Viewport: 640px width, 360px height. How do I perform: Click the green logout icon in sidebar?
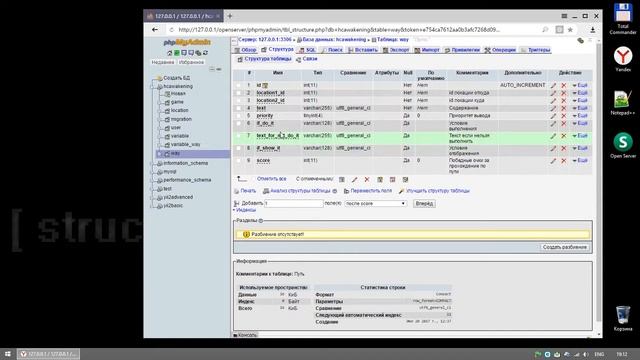coord(177,53)
